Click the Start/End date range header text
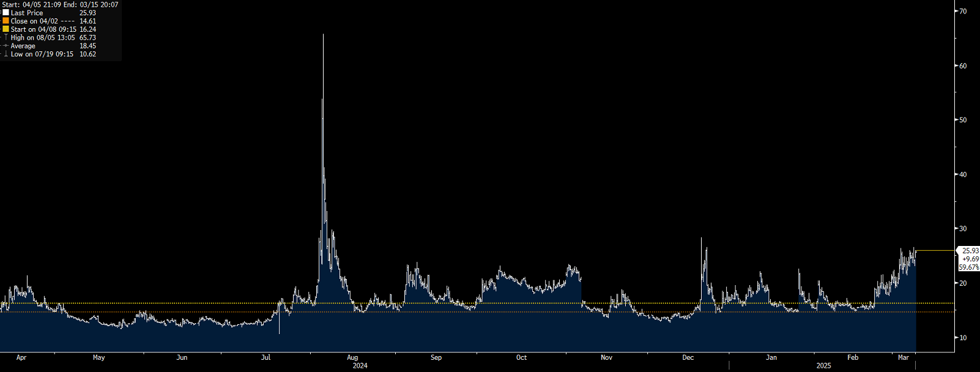980x372 pixels. coord(61,4)
